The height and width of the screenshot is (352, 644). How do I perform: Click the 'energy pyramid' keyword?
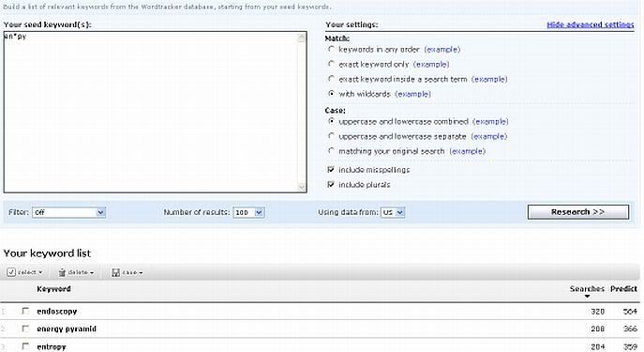click(x=67, y=329)
